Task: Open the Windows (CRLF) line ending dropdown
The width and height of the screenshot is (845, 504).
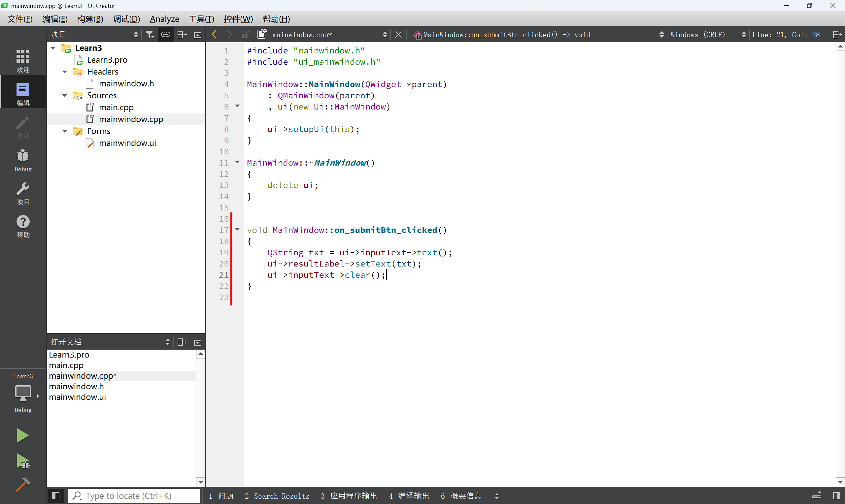Action: click(708, 35)
